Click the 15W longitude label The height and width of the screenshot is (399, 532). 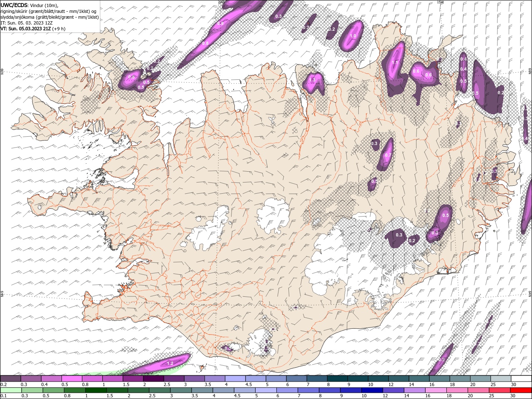click(440, 2)
